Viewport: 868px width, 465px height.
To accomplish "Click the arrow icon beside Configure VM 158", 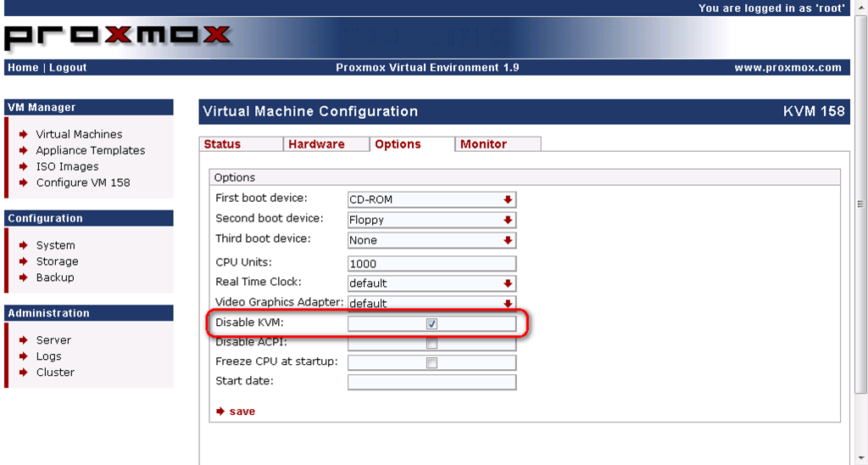I will coord(23,182).
